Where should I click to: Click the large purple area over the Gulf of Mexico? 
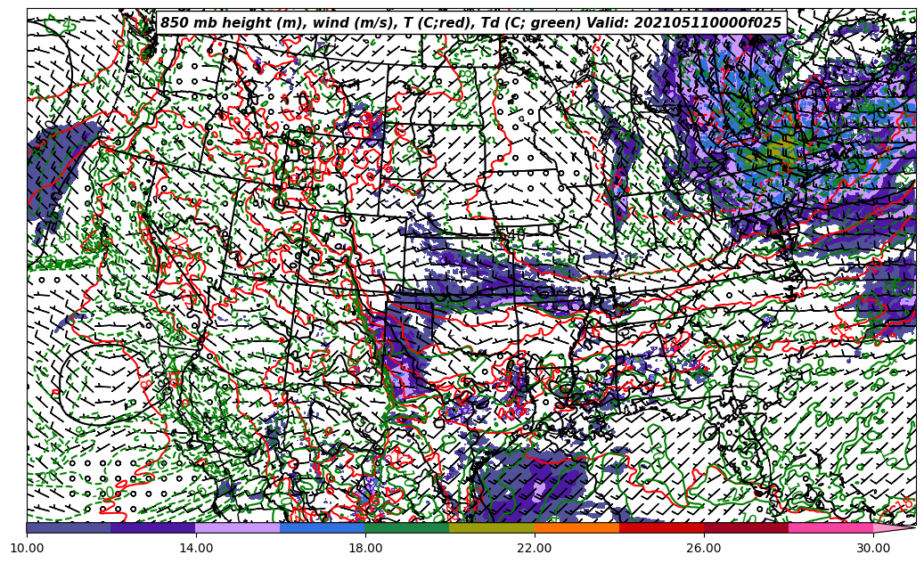pyautogui.click(x=535, y=485)
